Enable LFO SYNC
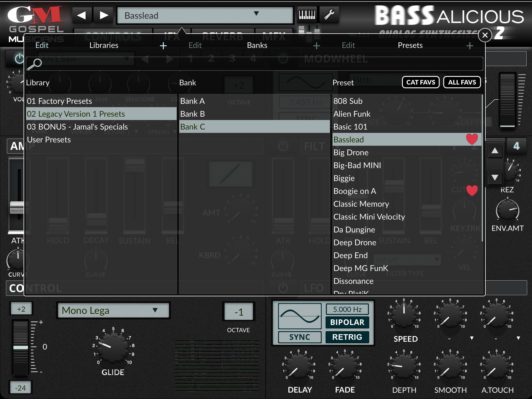Viewport: 532px width, 399px height. pos(299,337)
